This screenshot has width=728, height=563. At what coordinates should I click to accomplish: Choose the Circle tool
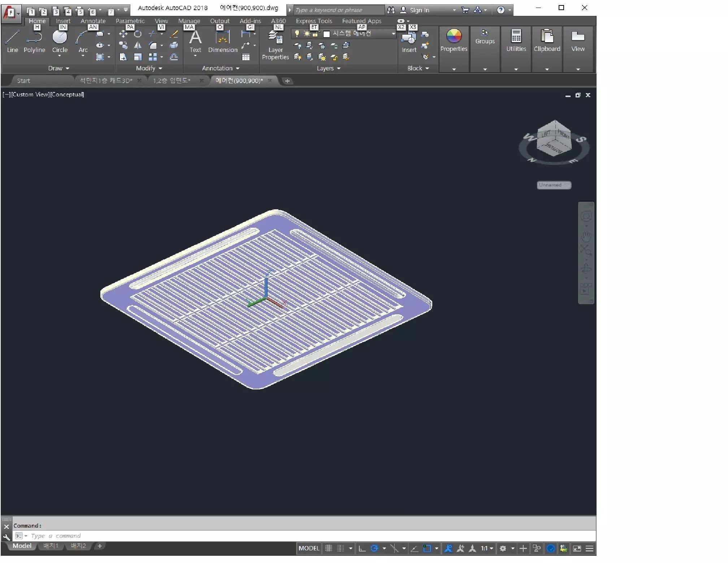tap(60, 42)
